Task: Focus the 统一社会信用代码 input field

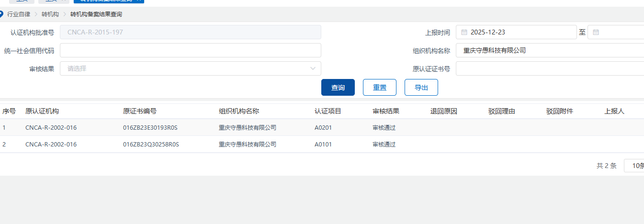Action: pos(190,50)
